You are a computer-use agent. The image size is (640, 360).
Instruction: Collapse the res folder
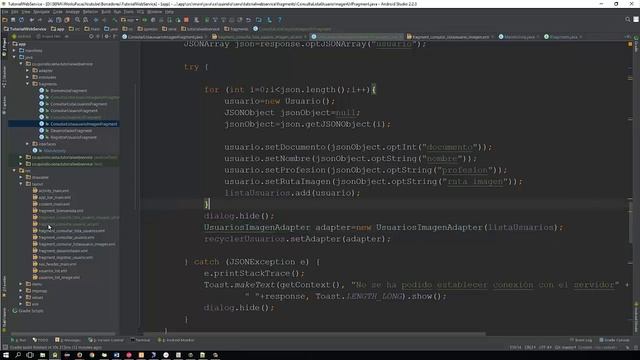pos(15,171)
